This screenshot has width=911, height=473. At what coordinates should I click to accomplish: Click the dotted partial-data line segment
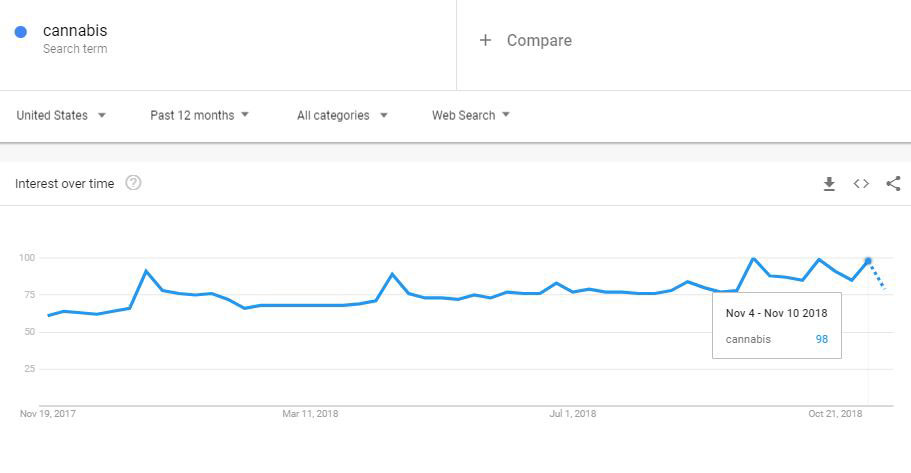coord(877,275)
